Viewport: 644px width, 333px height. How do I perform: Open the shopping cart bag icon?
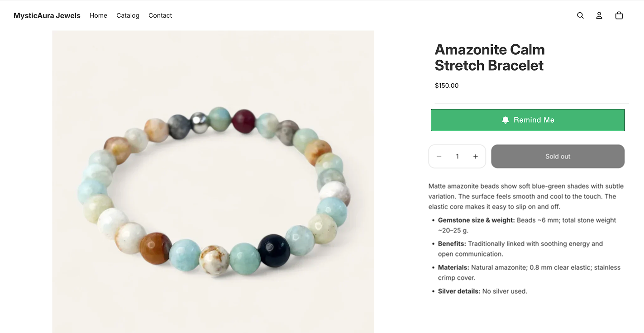click(x=619, y=15)
